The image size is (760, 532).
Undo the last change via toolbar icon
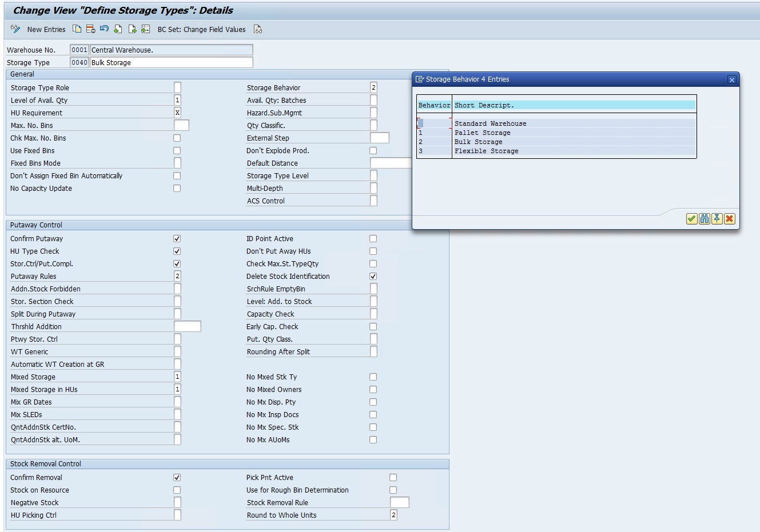pyautogui.click(x=104, y=29)
